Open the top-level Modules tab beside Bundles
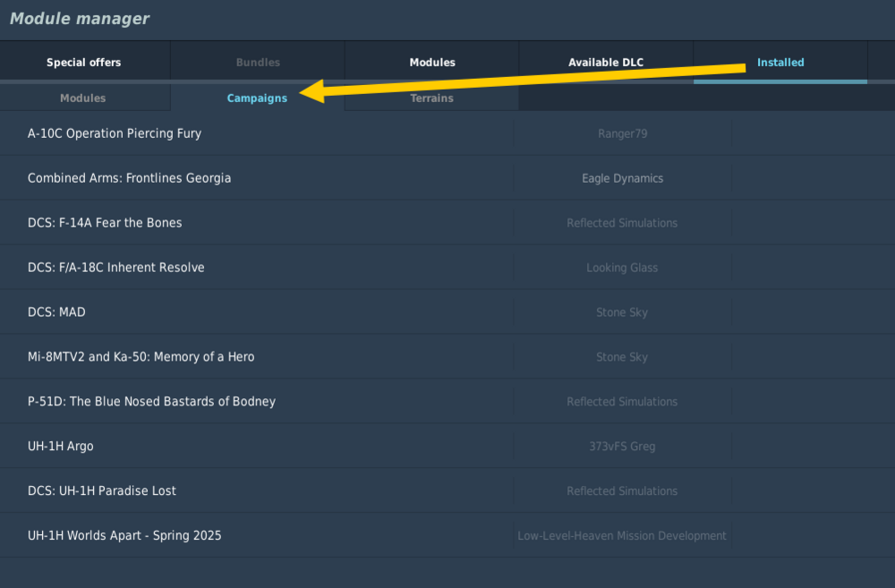This screenshot has width=895, height=588. [x=432, y=63]
